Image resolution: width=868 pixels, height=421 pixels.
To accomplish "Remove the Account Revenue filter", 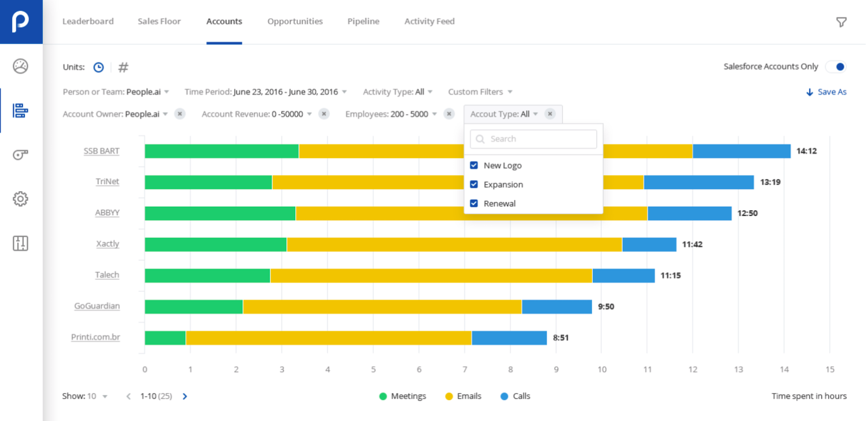I will coord(324,114).
